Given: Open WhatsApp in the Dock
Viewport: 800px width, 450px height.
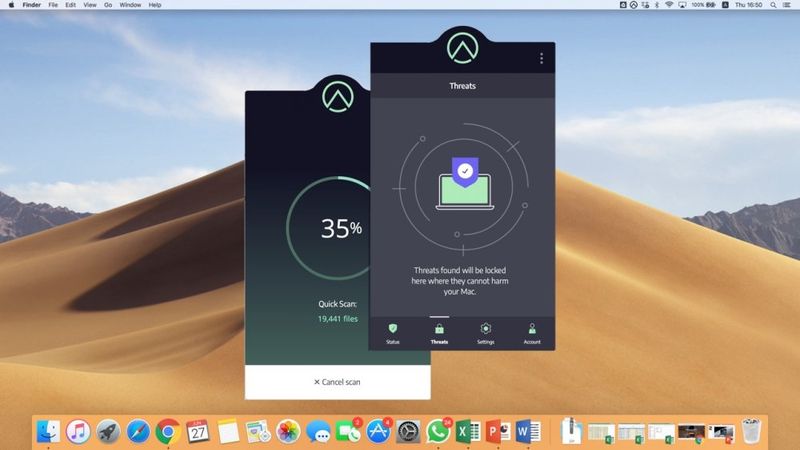Looking at the screenshot, I should (438, 432).
